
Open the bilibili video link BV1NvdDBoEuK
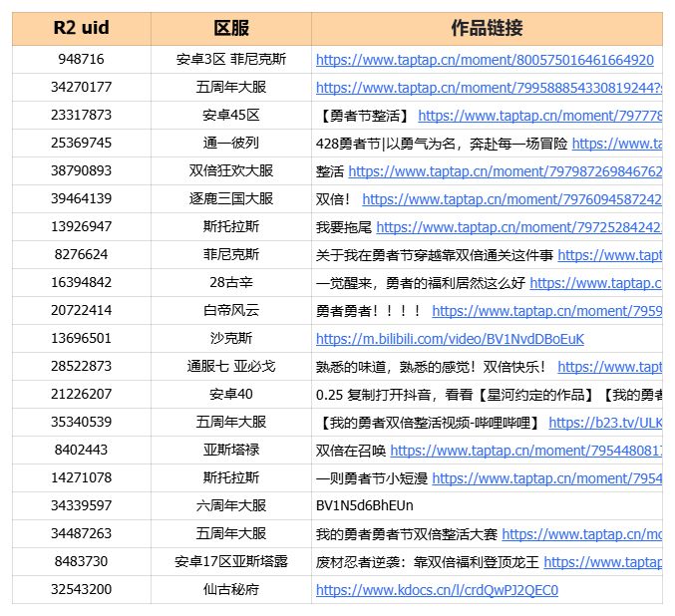(450, 339)
